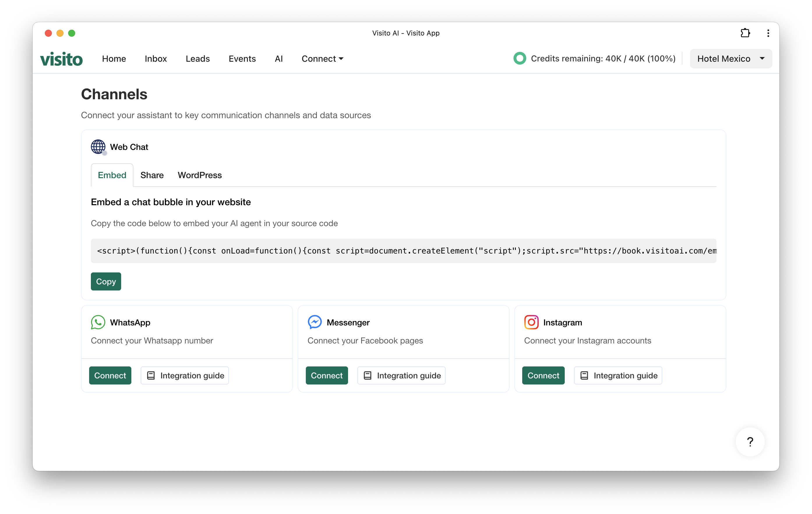Click the visito logo
812x514 pixels.
coord(61,58)
